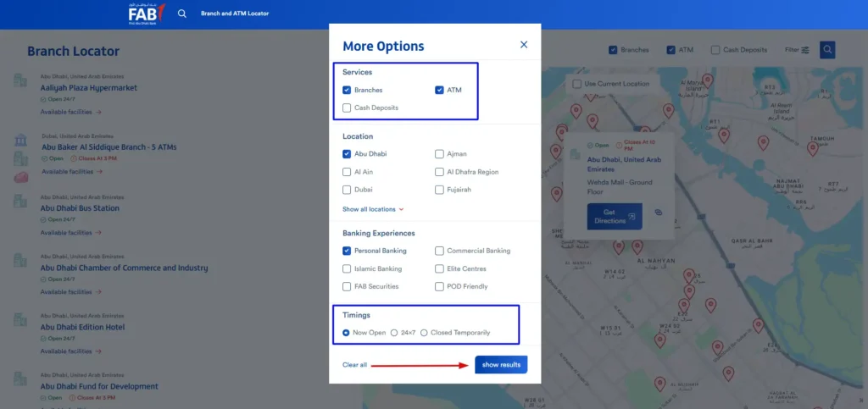The image size is (868, 409).
Task: Click Clear all link
Action: 354,365
